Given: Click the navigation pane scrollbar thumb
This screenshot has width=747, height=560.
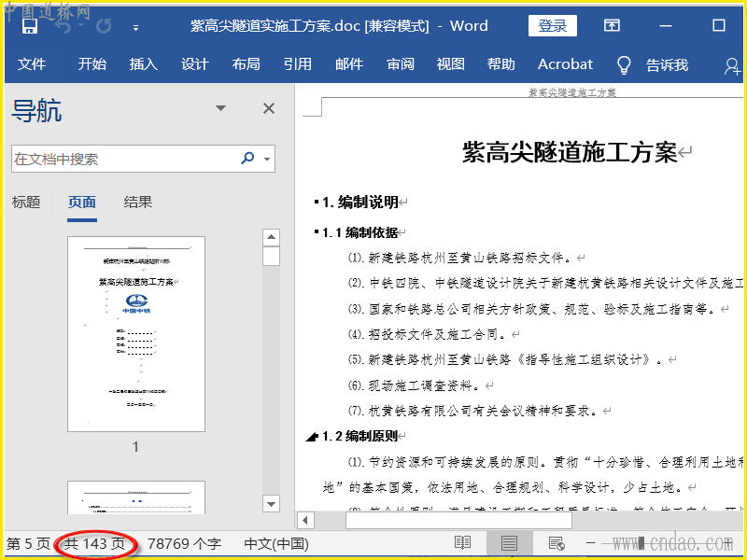Looking at the screenshot, I should (271, 257).
